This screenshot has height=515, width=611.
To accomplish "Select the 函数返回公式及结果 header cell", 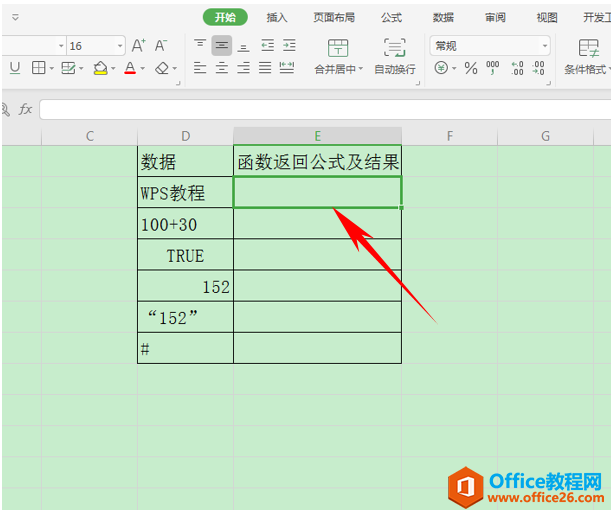I will pos(318,161).
